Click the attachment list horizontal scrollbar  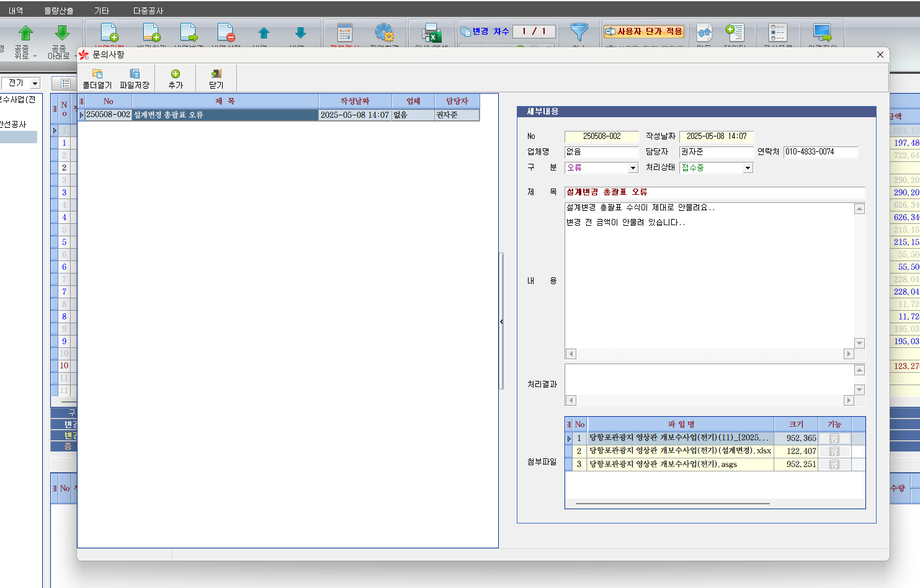(672, 504)
